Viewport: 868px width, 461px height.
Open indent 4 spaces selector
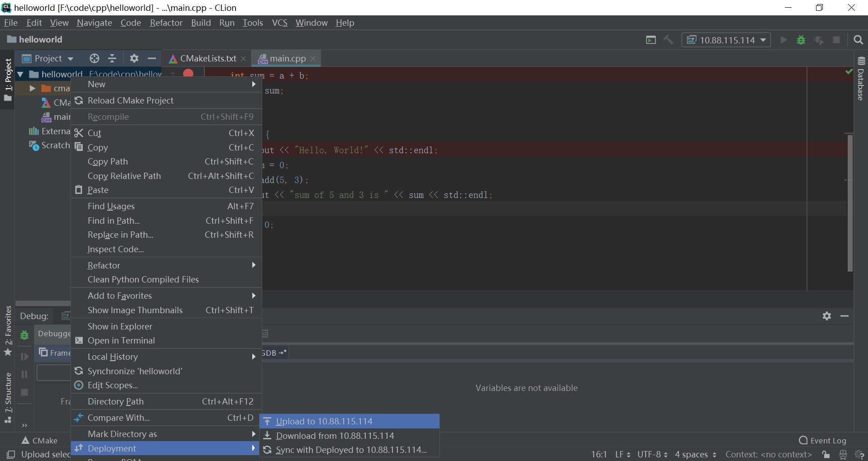click(695, 454)
